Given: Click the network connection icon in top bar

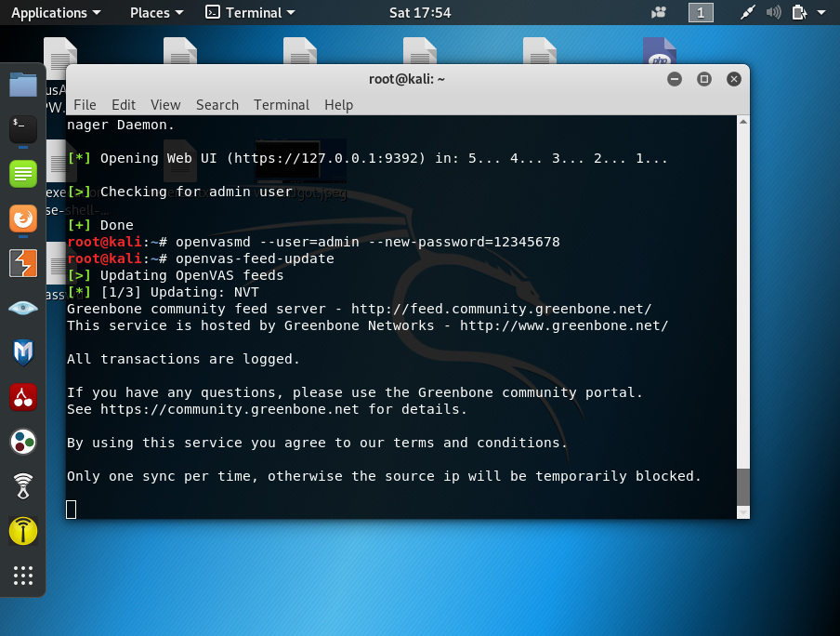Looking at the screenshot, I should pyautogui.click(x=747, y=12).
